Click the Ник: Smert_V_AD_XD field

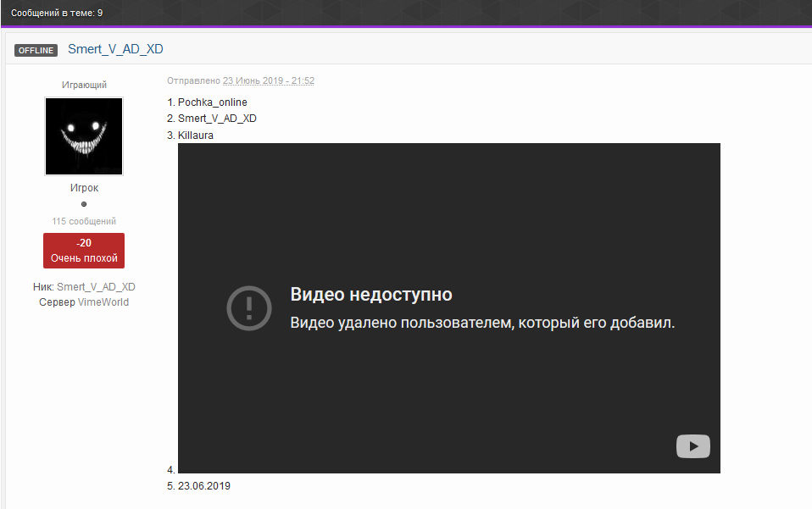(84, 286)
